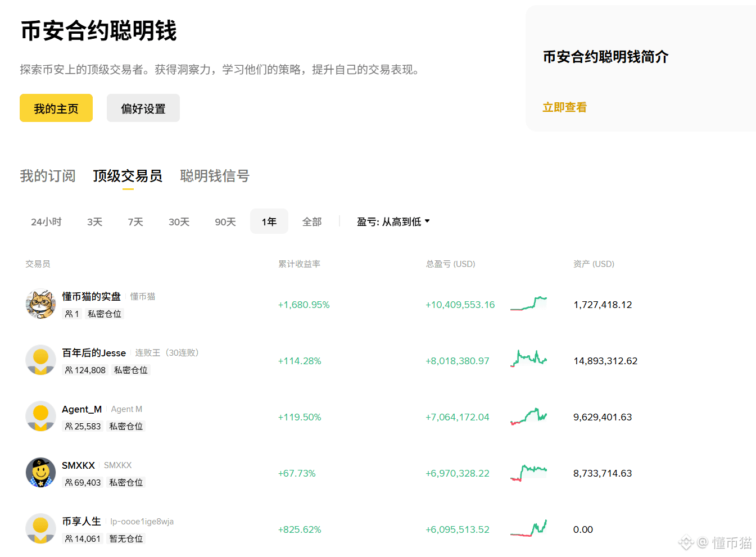Filter by 30天 period
The height and width of the screenshot is (557, 756).
tap(179, 222)
